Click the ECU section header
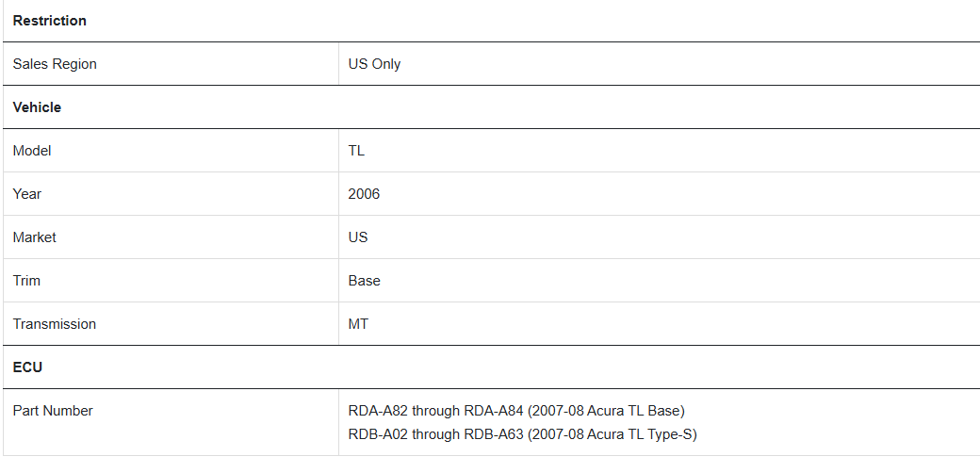The height and width of the screenshot is (473, 980). [x=27, y=367]
